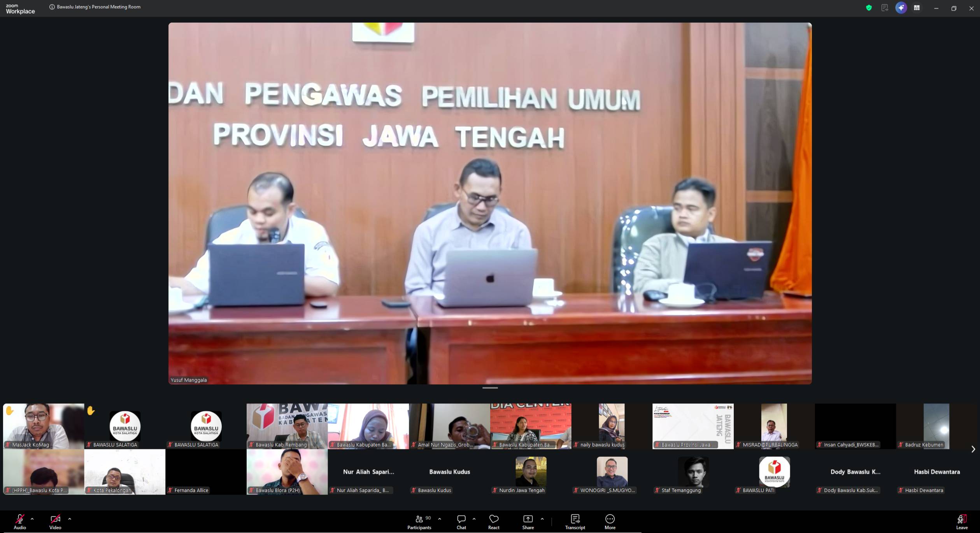
Task: Select the MISRAD@PURBALINGGA thumbnail
Action: (774, 426)
